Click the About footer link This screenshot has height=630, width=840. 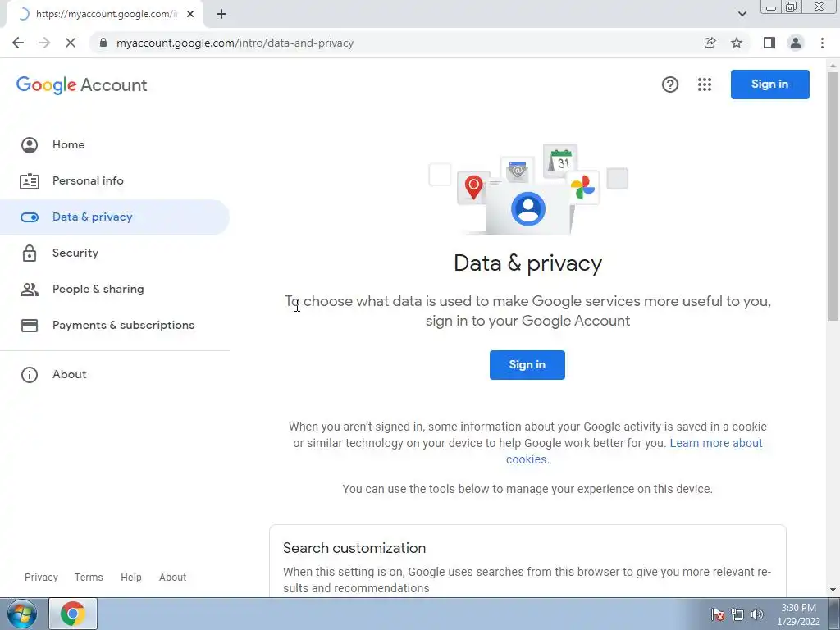[x=172, y=577]
